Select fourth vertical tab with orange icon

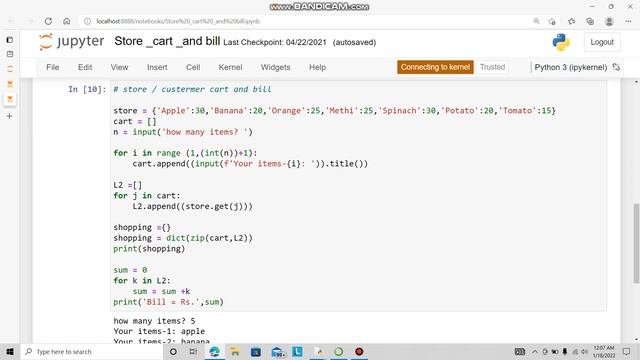point(10,84)
